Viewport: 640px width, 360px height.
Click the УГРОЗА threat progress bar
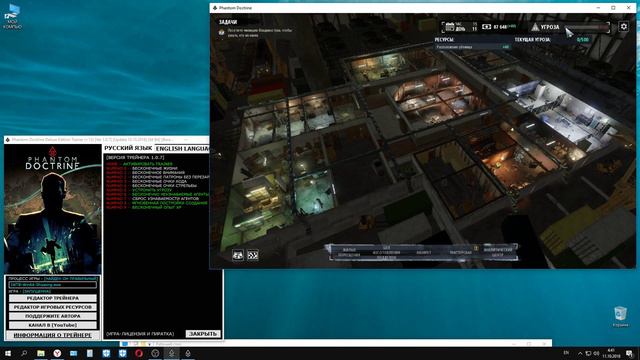[x=587, y=27]
